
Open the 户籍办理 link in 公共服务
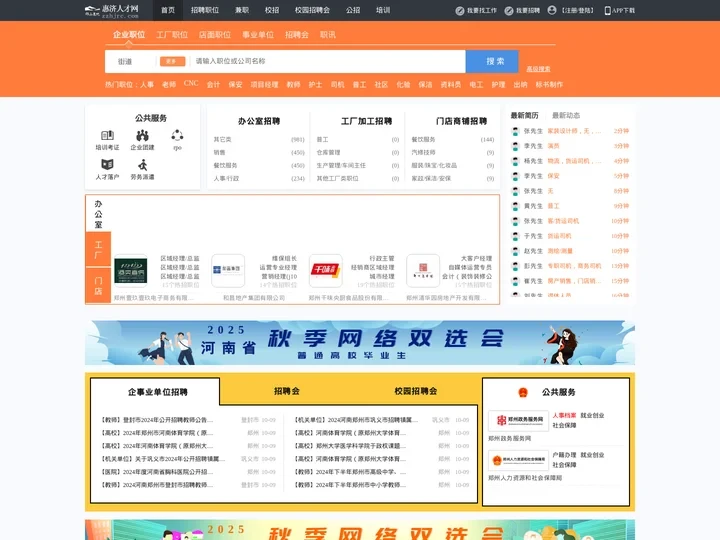tap(564, 455)
